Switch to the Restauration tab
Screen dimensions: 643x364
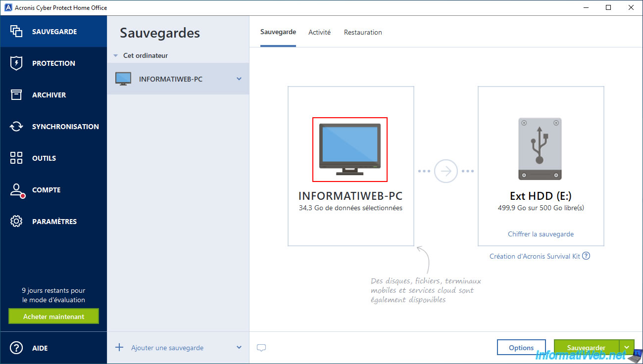tap(363, 32)
